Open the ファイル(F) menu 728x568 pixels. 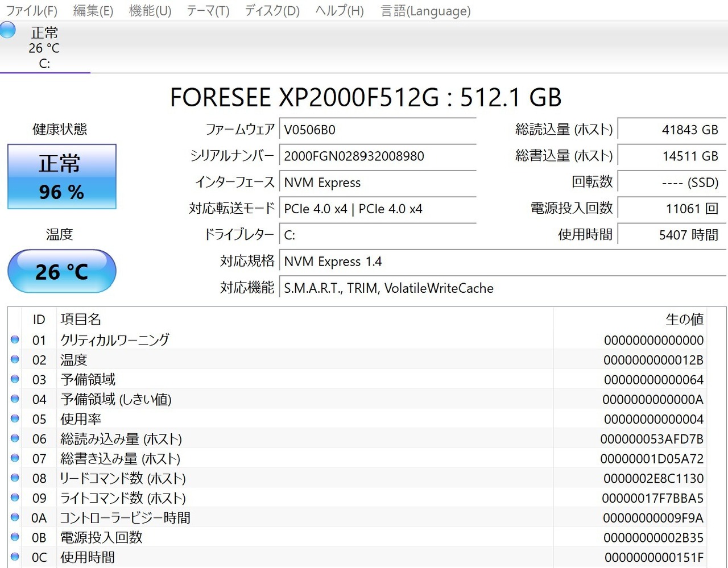[x=31, y=11]
